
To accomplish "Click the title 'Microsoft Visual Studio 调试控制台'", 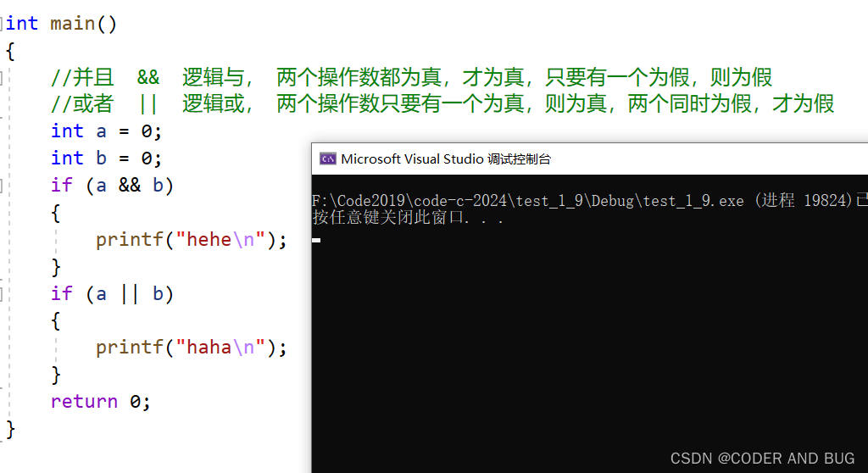I will [446, 159].
